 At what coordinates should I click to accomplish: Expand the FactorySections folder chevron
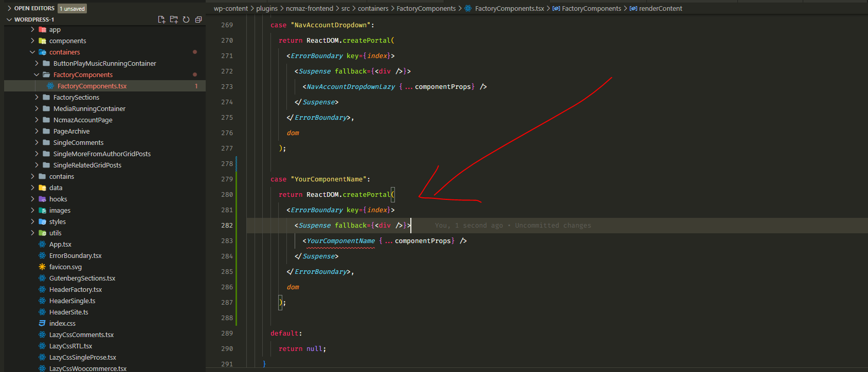pos(37,98)
